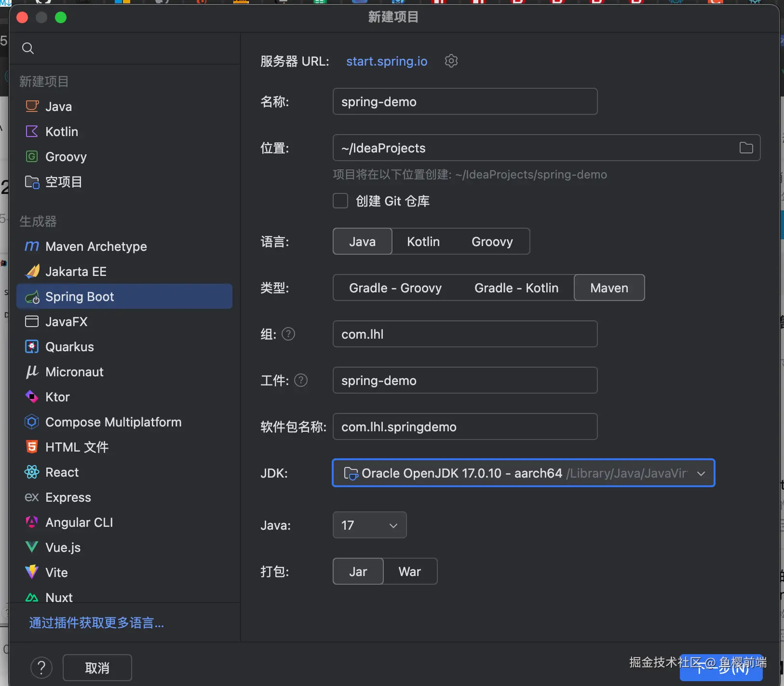Viewport: 784px width, 686px height.
Task: Click the Compose Multiplatform hexagon icon
Action: point(32,422)
